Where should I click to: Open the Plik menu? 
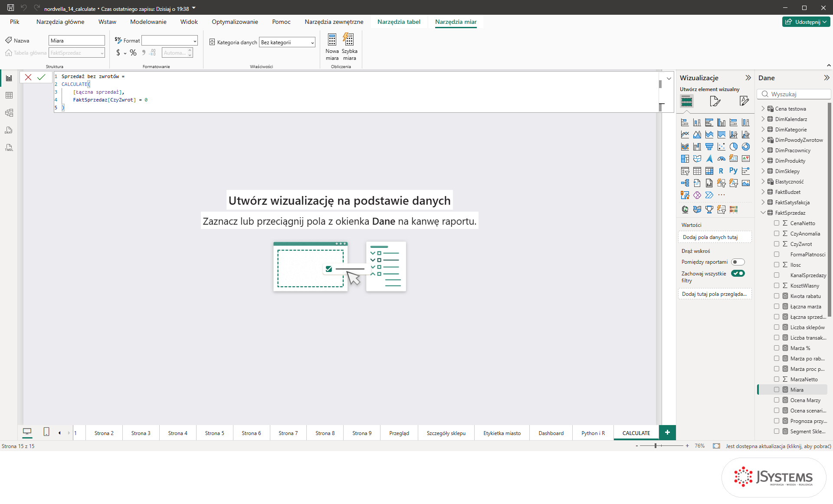(x=15, y=22)
